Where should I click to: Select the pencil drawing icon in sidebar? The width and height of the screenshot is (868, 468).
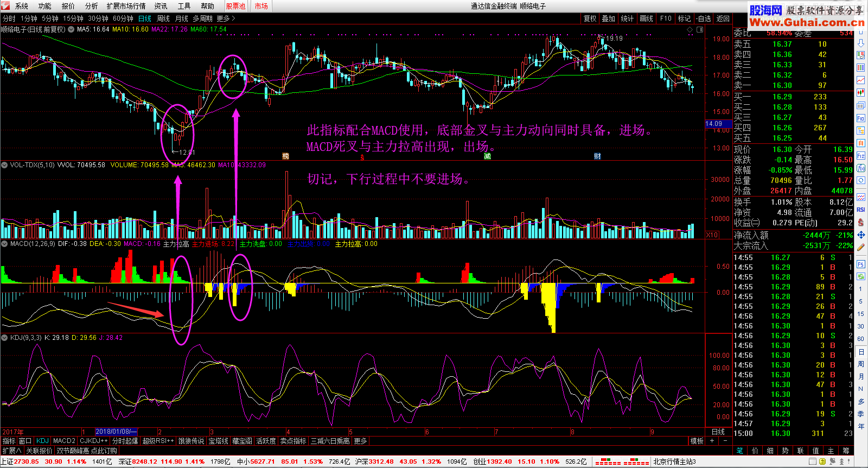point(861,247)
